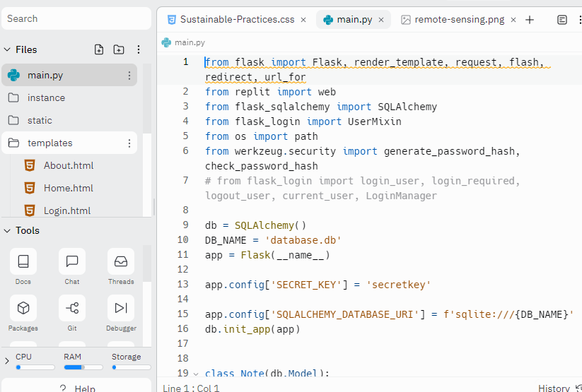Open Home.html file
Image resolution: width=582 pixels, height=392 pixels.
tap(69, 188)
